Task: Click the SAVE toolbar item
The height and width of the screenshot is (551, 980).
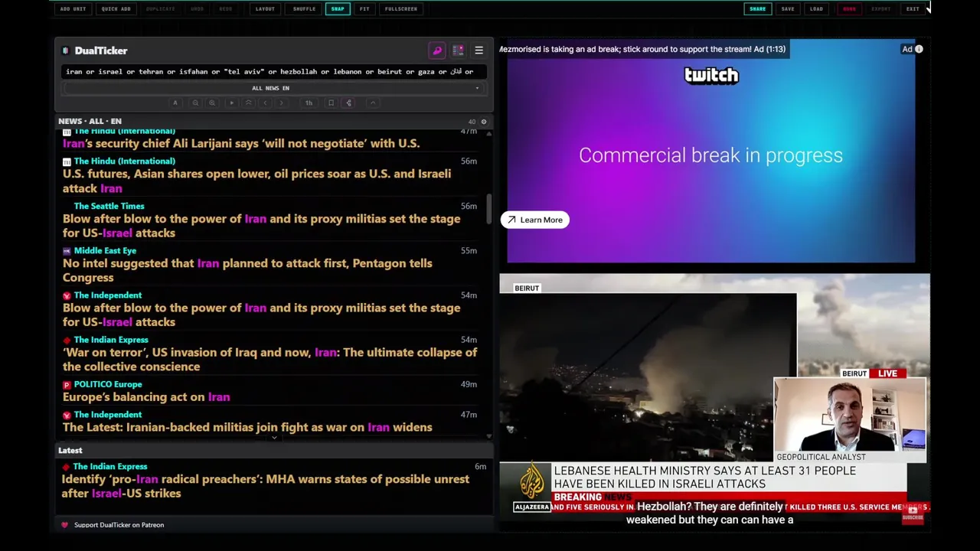Action: (788, 9)
